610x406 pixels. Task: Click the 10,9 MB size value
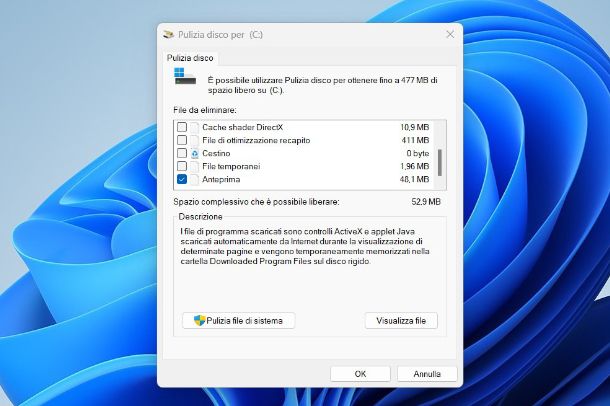415,127
